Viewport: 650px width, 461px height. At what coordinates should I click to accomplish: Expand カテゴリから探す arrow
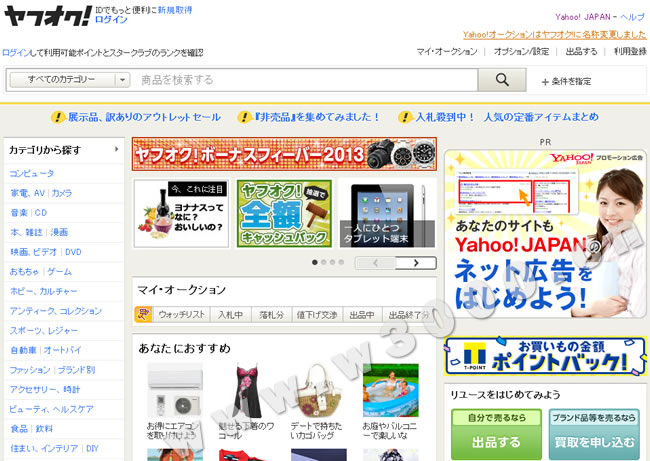[116, 149]
